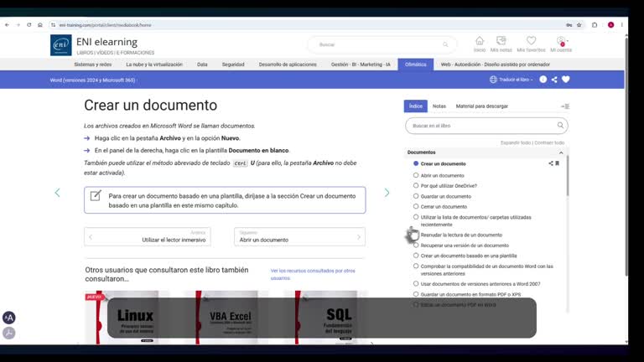Click the Word (versiones 2024 y Microsoft 365) breadcrumb

92,80
